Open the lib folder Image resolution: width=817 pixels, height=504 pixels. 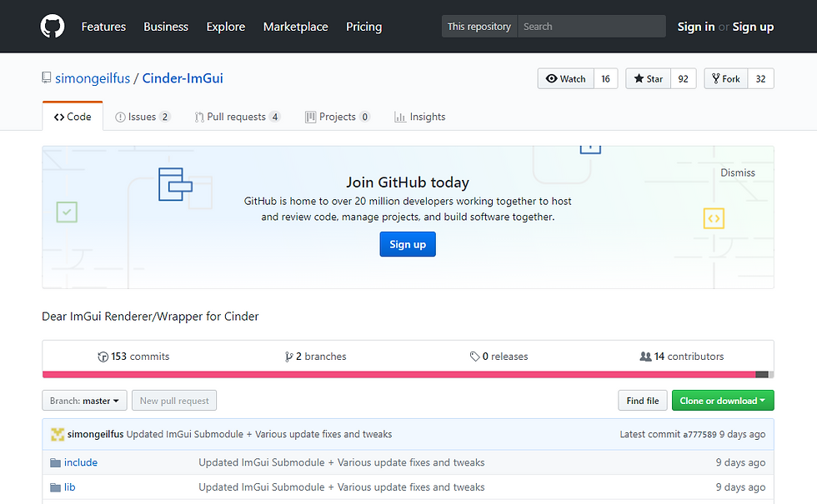(70, 487)
